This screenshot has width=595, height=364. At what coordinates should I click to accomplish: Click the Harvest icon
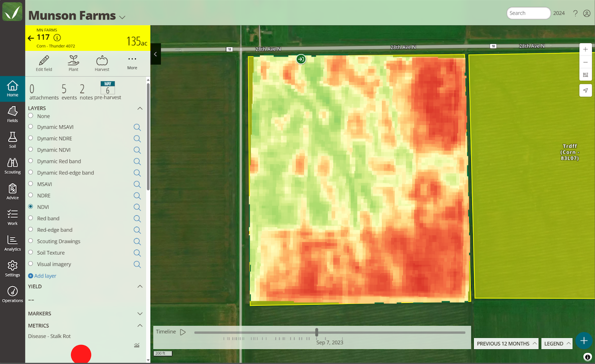click(102, 60)
